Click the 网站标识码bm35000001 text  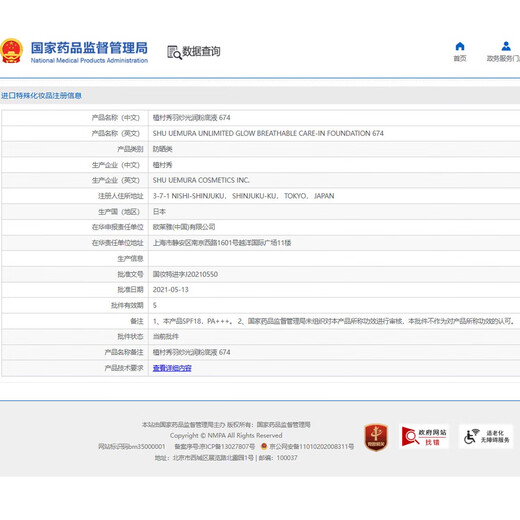pyautogui.click(x=132, y=446)
